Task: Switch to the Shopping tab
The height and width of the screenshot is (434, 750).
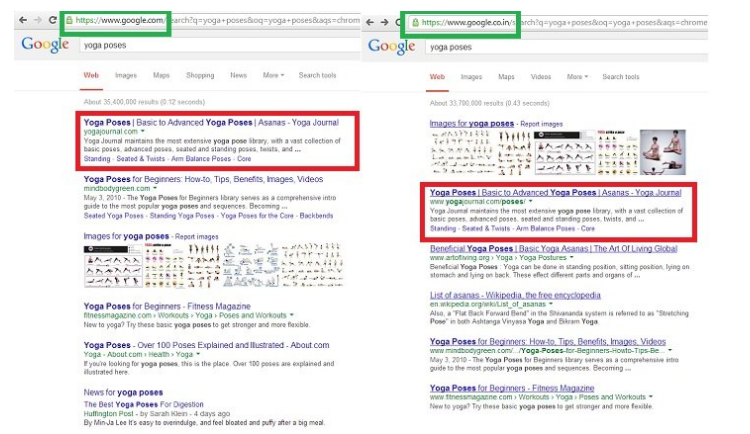Action: [200, 75]
